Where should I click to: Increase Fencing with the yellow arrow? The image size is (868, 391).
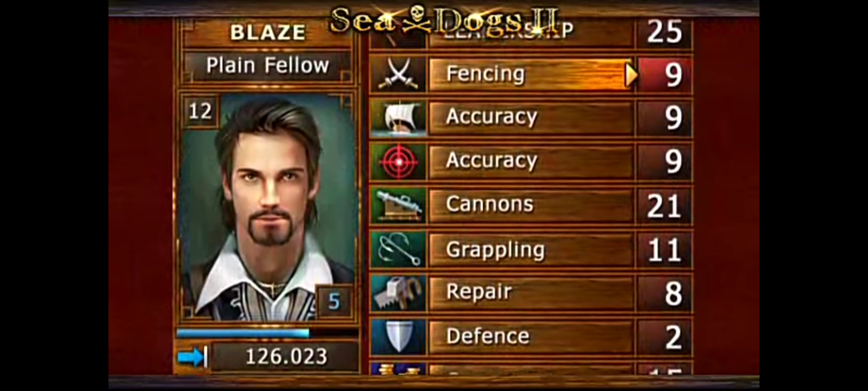click(x=631, y=75)
